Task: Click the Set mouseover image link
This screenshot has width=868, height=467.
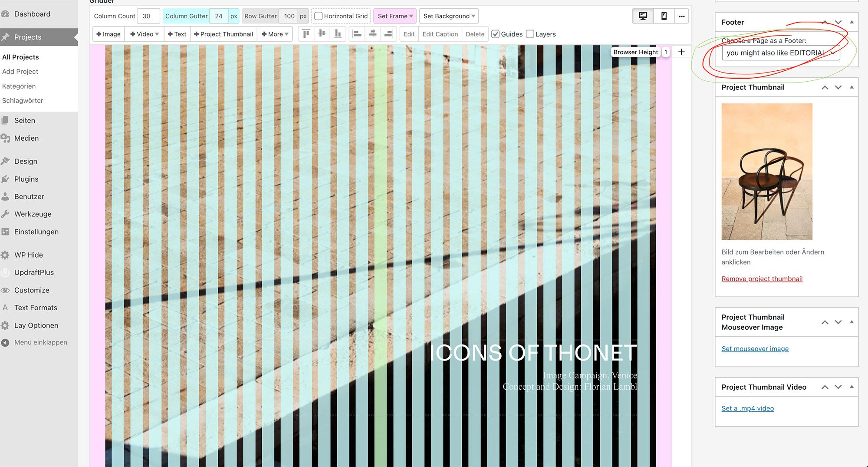Action: click(755, 349)
